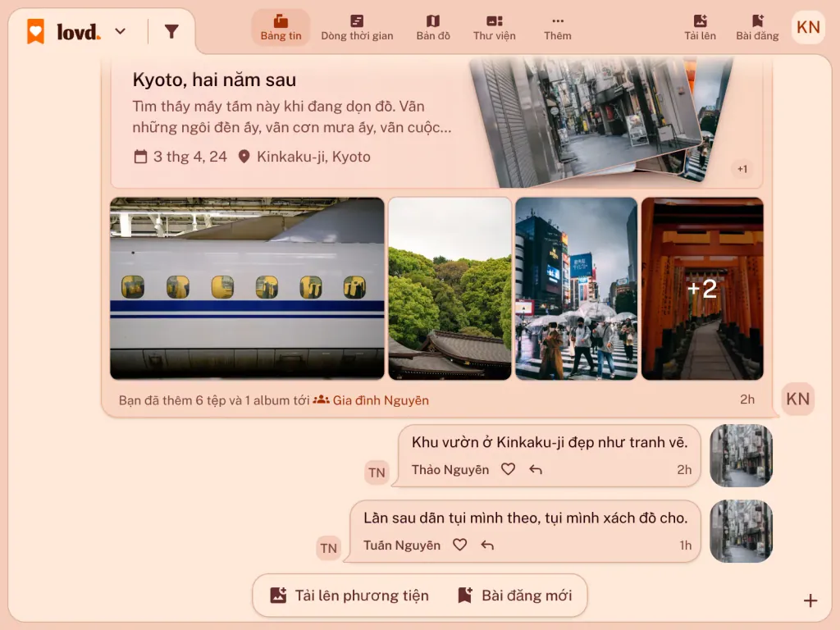Image resolution: width=840 pixels, height=630 pixels.
Task: Click Bài đăng mới button
Action: [515, 596]
